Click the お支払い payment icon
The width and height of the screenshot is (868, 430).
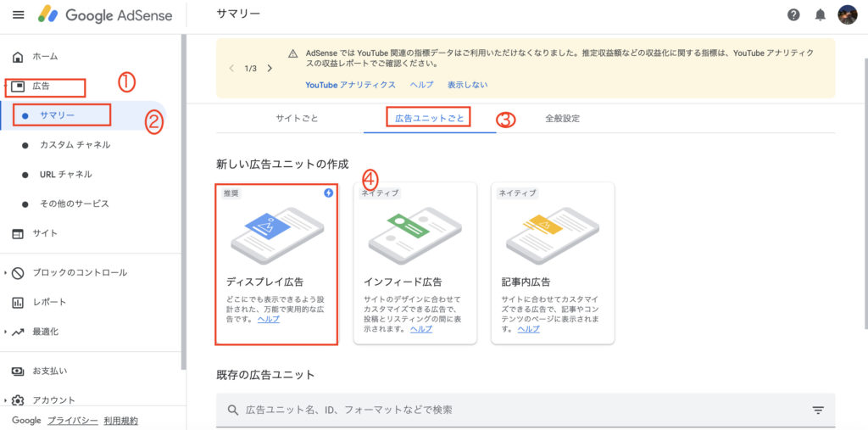(19, 371)
